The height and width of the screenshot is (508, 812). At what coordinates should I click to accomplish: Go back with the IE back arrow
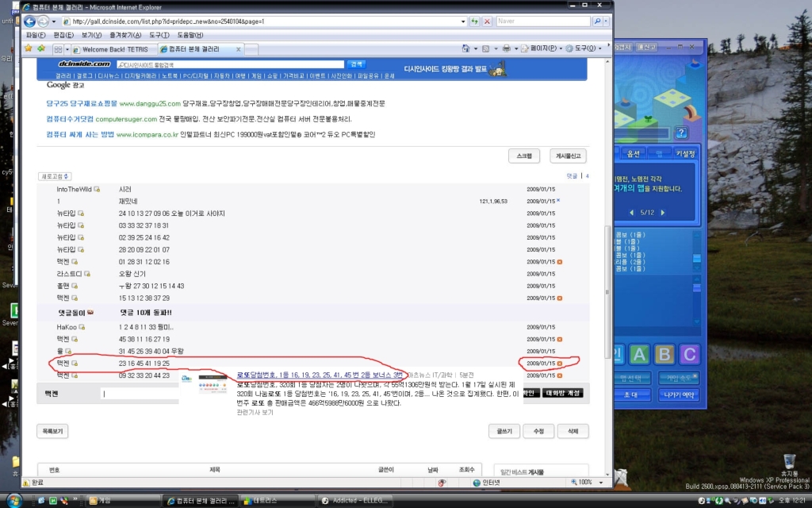tap(29, 21)
